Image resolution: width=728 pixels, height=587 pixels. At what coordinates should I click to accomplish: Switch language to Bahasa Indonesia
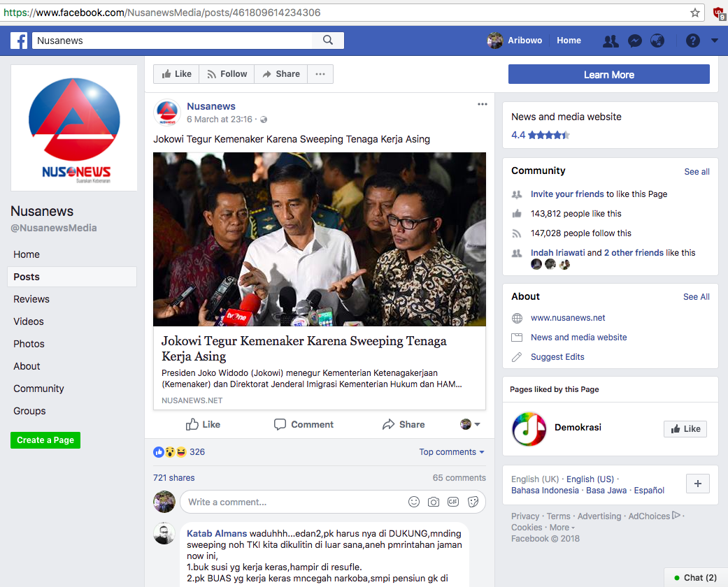pos(545,491)
